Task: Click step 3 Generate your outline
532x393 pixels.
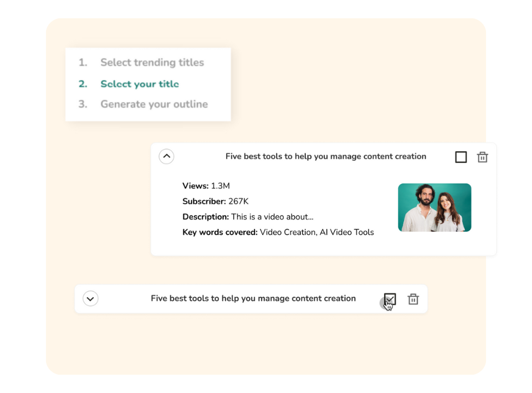Action: point(154,104)
